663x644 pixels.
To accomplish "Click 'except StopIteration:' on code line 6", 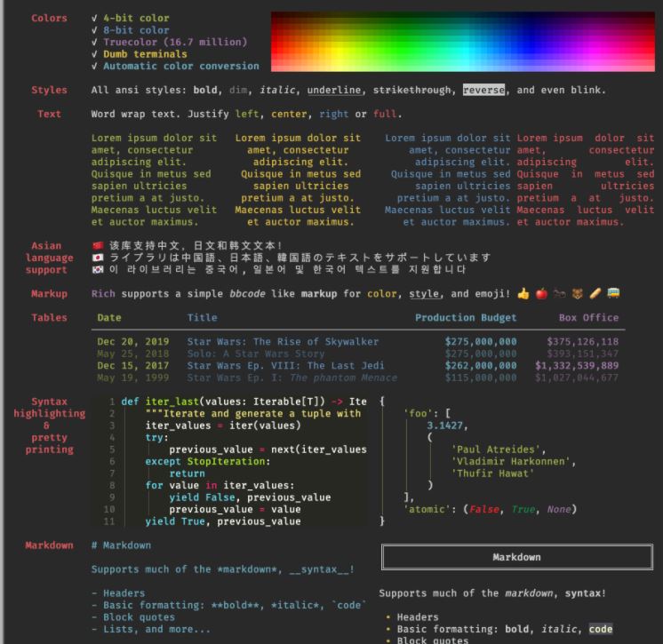I will pos(208,461).
